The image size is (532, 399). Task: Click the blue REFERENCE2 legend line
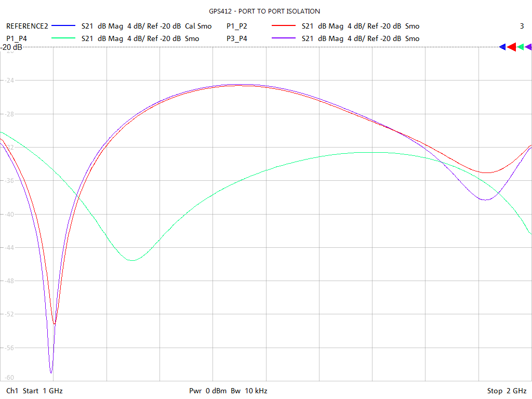[x=63, y=26]
